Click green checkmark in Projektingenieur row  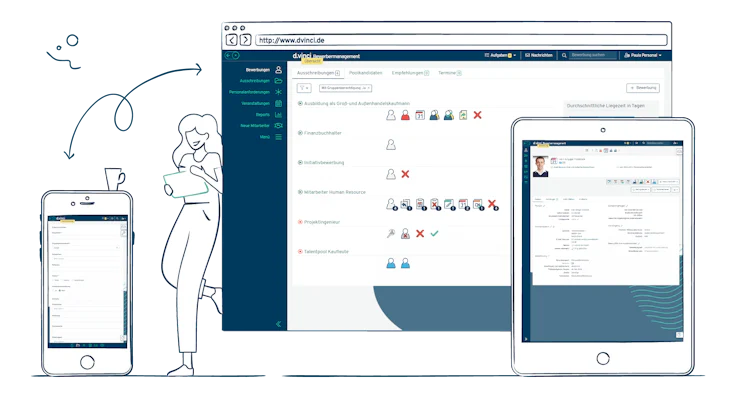435,233
